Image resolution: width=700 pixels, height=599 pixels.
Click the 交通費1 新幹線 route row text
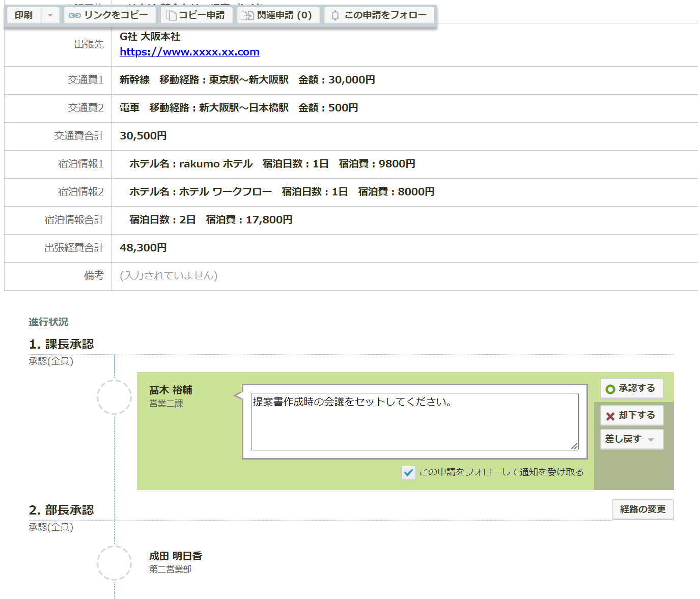[x=247, y=80]
